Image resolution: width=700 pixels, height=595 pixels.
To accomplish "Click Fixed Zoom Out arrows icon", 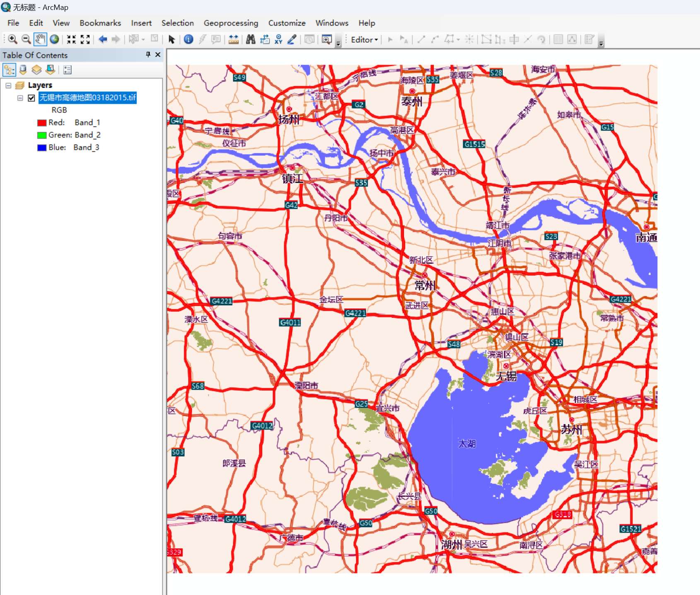I will pyautogui.click(x=85, y=39).
